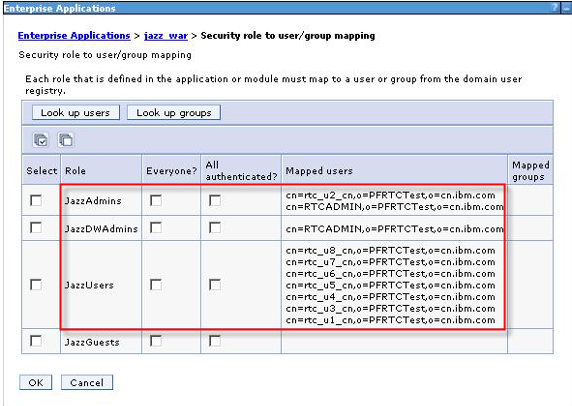
Task: Open the help question-mark icon in title bar
Action: coord(555,7)
